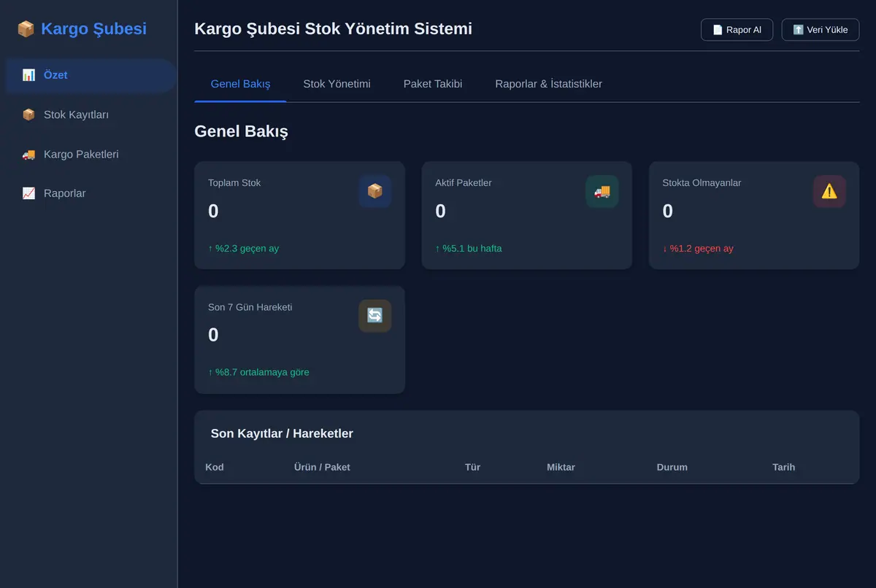Click the box icon next to Stok Kayıtları
This screenshot has height=588, width=876.
coord(28,115)
